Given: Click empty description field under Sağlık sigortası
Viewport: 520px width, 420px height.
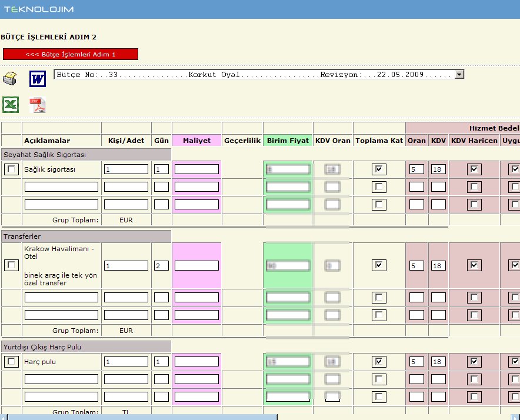Looking at the screenshot, I should 61,187.
